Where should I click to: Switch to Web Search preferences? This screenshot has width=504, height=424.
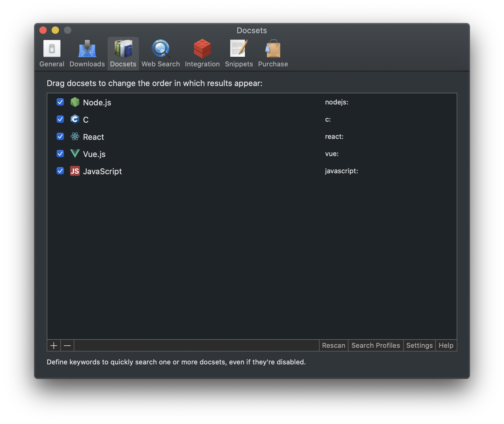coord(160,54)
